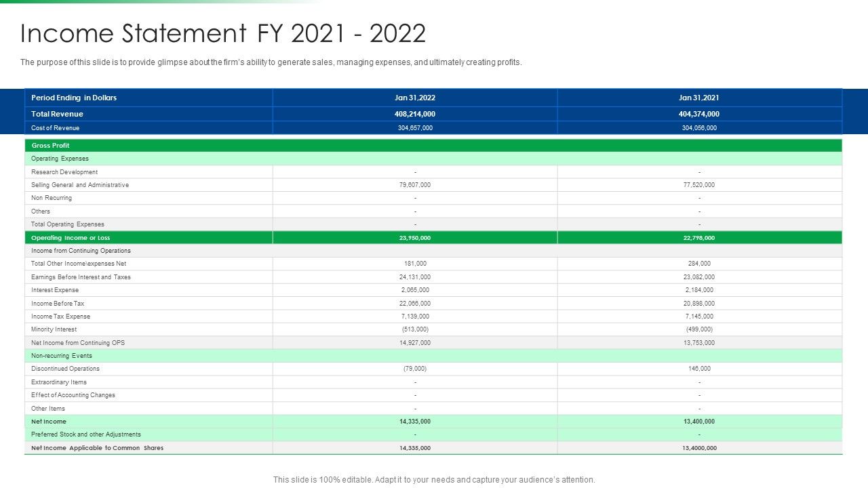Select the Non Recurring row label

coord(52,198)
